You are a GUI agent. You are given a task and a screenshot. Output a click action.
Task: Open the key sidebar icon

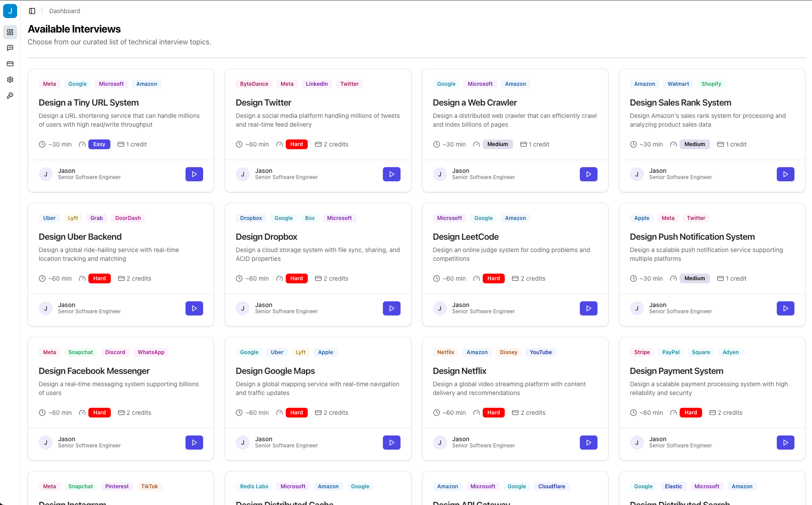coord(10,95)
